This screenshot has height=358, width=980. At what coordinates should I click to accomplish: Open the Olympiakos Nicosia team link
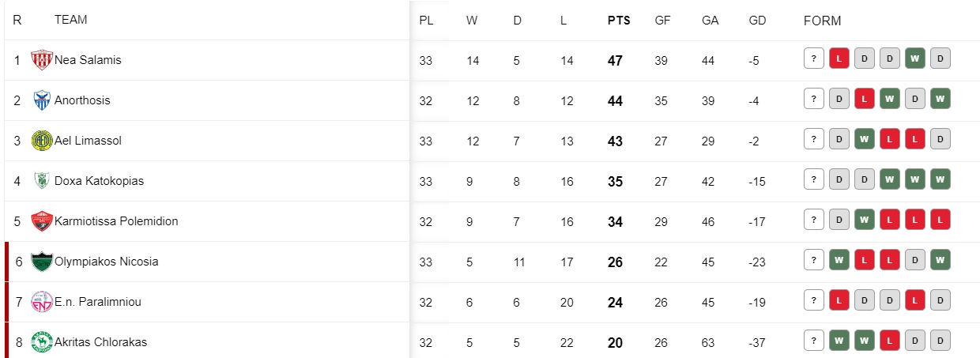[107, 262]
